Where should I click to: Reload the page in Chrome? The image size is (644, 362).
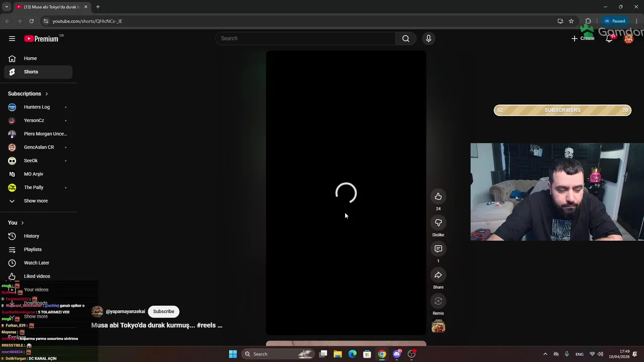pos(31,21)
